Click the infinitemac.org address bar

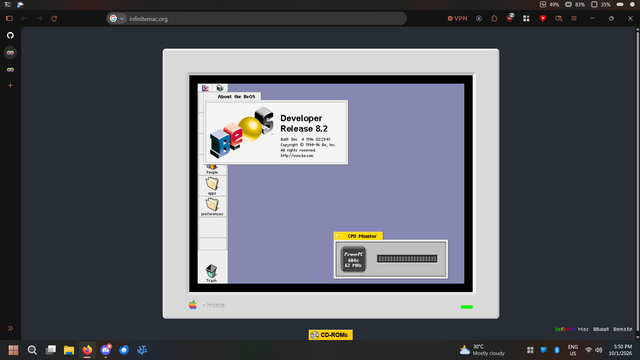coord(256,19)
